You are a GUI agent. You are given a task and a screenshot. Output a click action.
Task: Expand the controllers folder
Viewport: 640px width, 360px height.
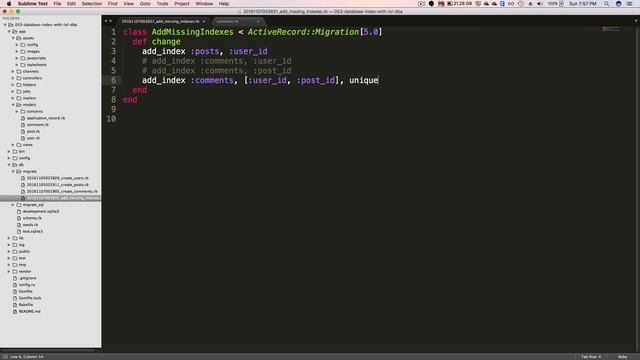pyautogui.click(x=13, y=78)
